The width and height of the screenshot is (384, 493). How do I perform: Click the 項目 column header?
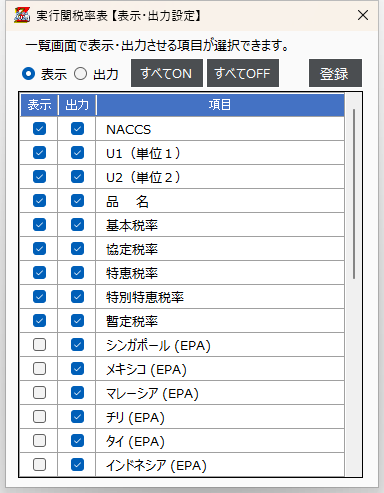click(220, 105)
